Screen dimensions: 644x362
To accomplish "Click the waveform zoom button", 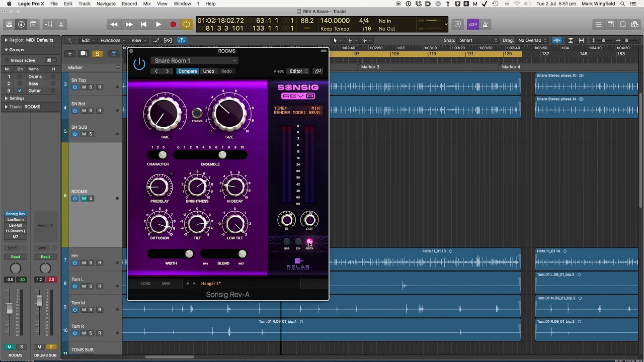I will click(557, 40).
